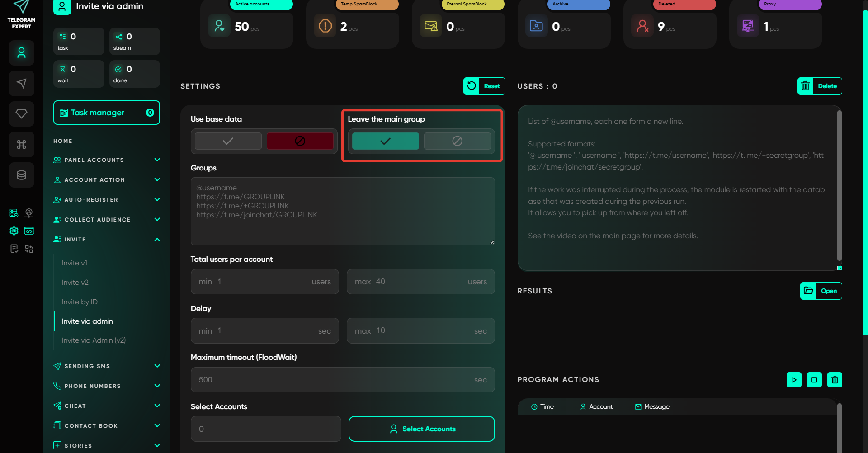Enable Use base data with checkmark
This screenshot has width=868, height=453.
pos(228,141)
